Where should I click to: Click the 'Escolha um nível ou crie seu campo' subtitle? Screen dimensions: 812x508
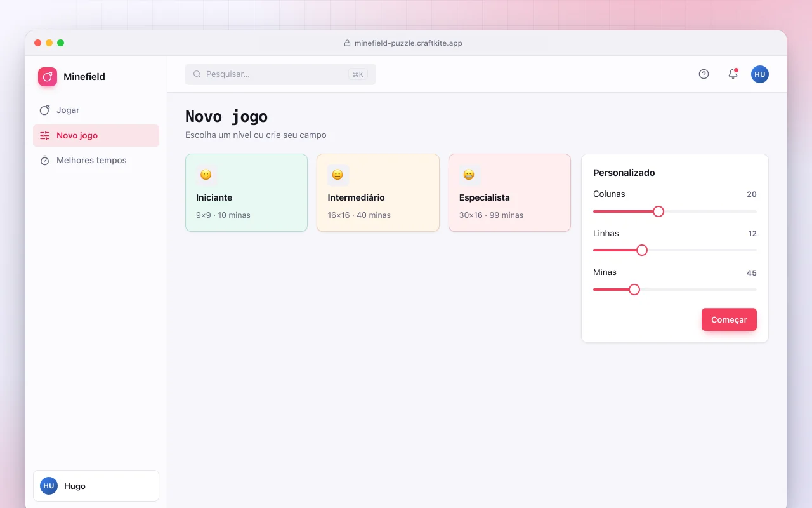[x=256, y=135]
